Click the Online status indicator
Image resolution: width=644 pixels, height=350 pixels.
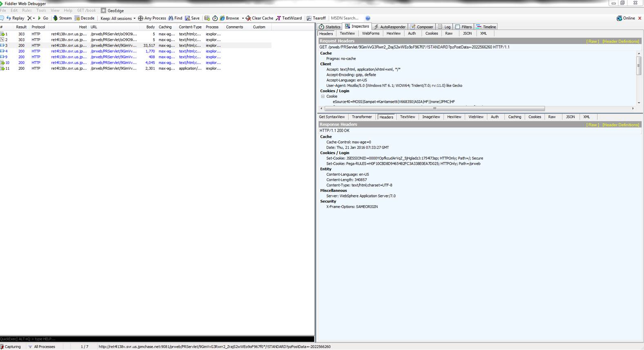626,18
